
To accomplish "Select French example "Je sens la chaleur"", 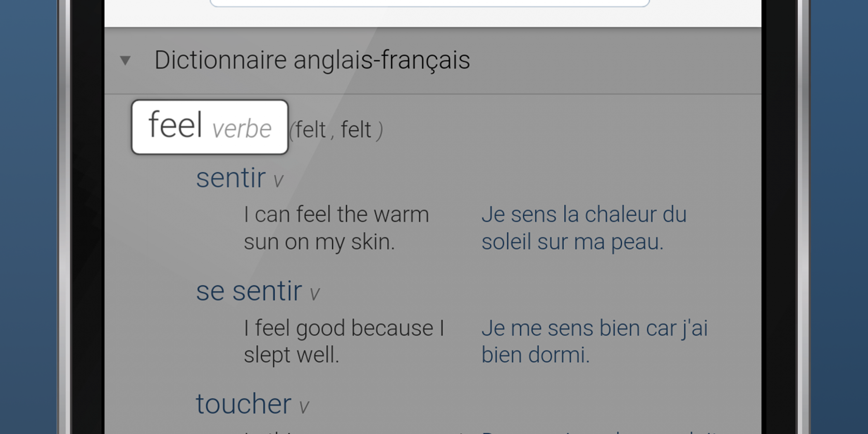I will point(584,228).
